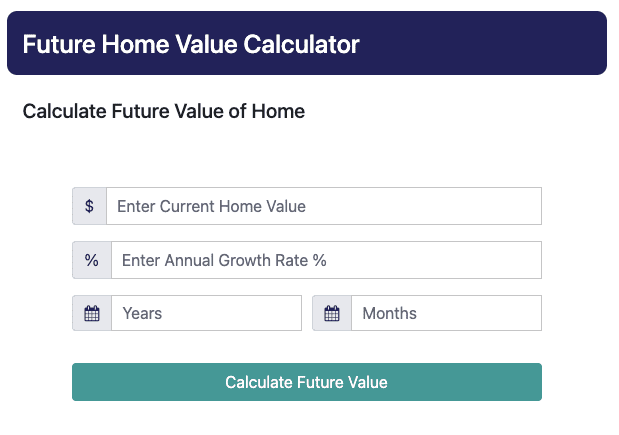Viewport: 619px width, 435px height.
Task: Select the Years input box
Action: 206,313
